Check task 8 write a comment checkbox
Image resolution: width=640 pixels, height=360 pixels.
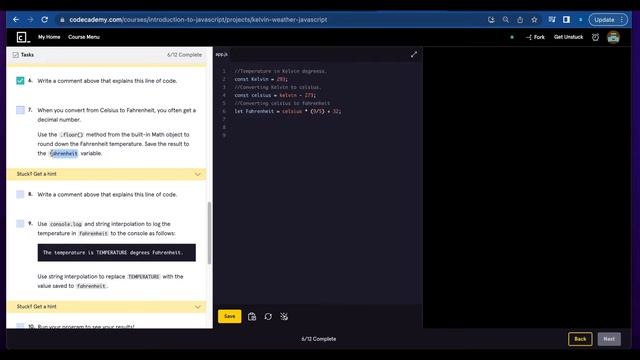coord(20,194)
